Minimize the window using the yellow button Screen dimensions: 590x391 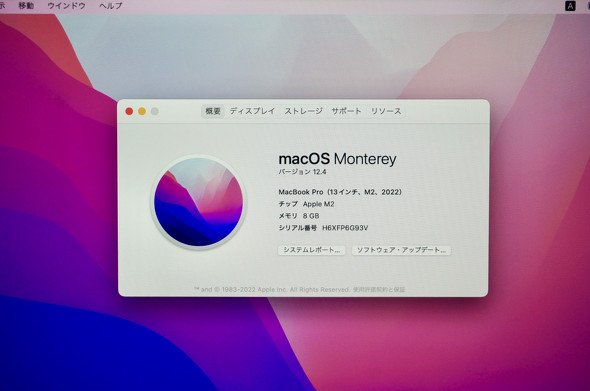[142, 111]
